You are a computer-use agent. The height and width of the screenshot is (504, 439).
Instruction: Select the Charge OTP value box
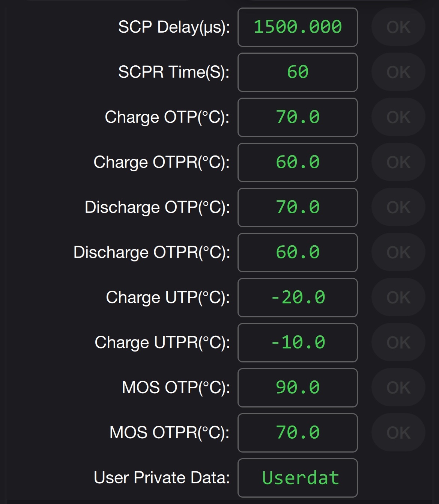pos(298,118)
